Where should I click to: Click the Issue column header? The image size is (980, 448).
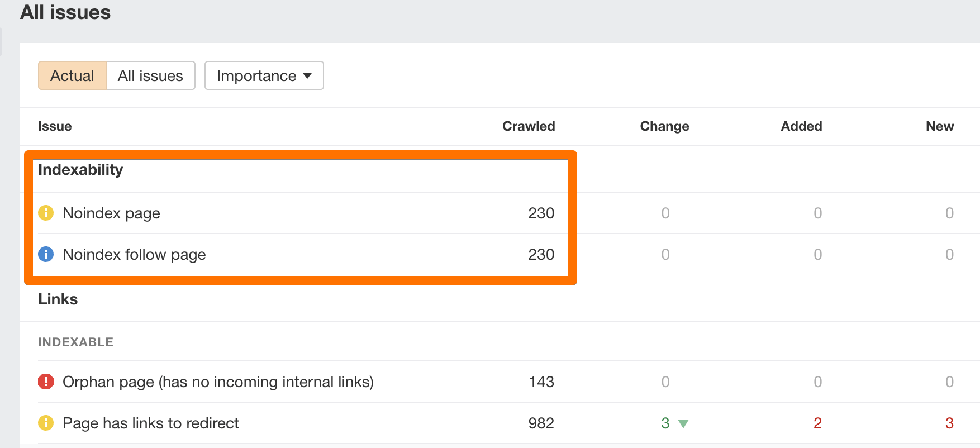click(55, 126)
